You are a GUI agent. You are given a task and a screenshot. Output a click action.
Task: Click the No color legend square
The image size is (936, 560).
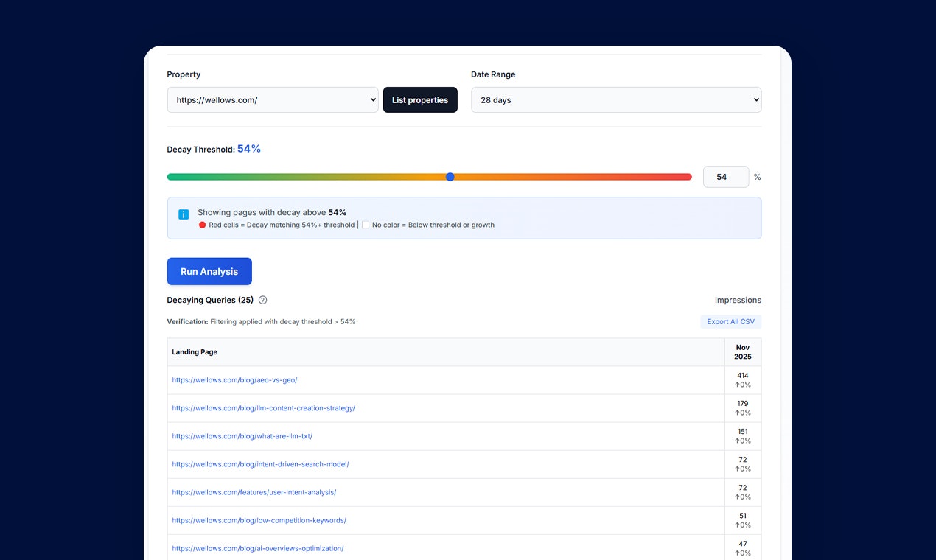point(366,225)
